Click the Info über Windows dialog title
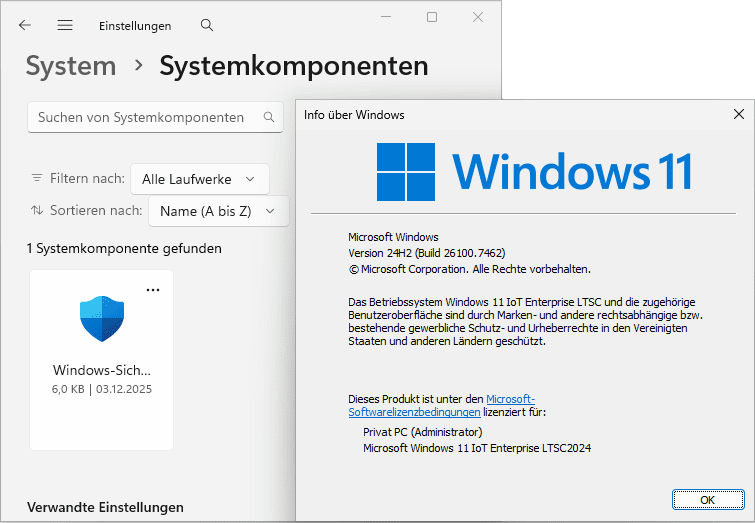The height and width of the screenshot is (523, 755). coord(354,115)
